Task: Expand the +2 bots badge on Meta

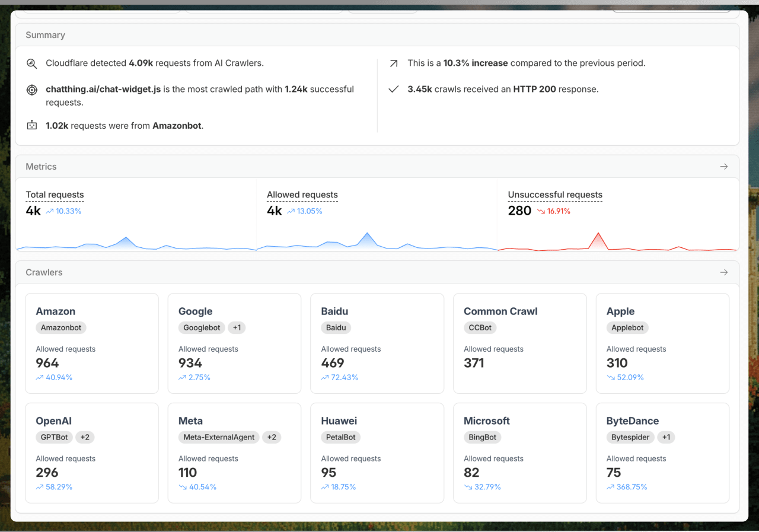Action: click(x=272, y=437)
